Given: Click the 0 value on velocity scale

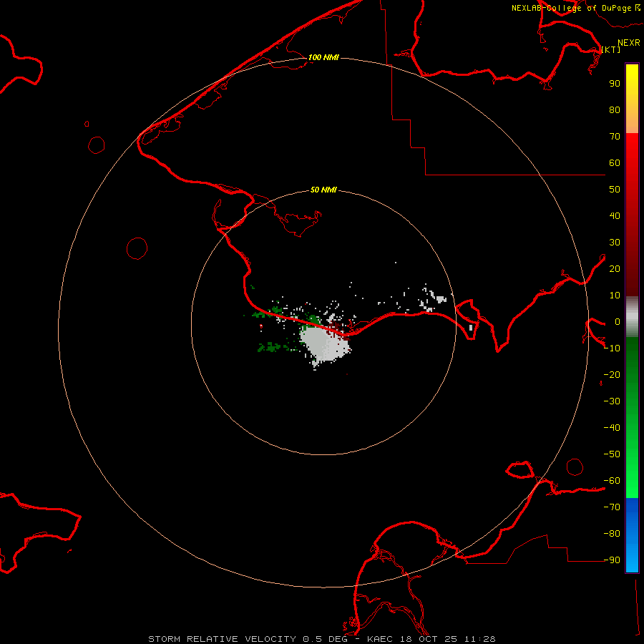Looking at the screenshot, I should click(x=617, y=322).
